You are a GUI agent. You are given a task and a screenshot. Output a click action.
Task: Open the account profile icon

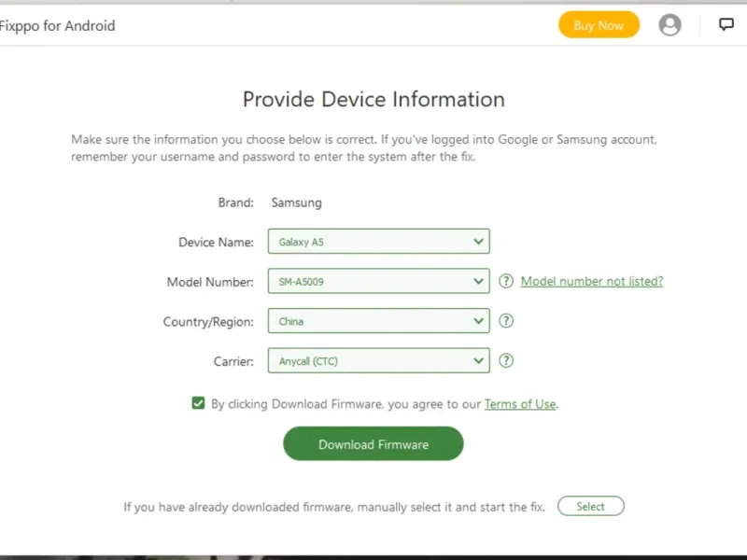tap(669, 25)
